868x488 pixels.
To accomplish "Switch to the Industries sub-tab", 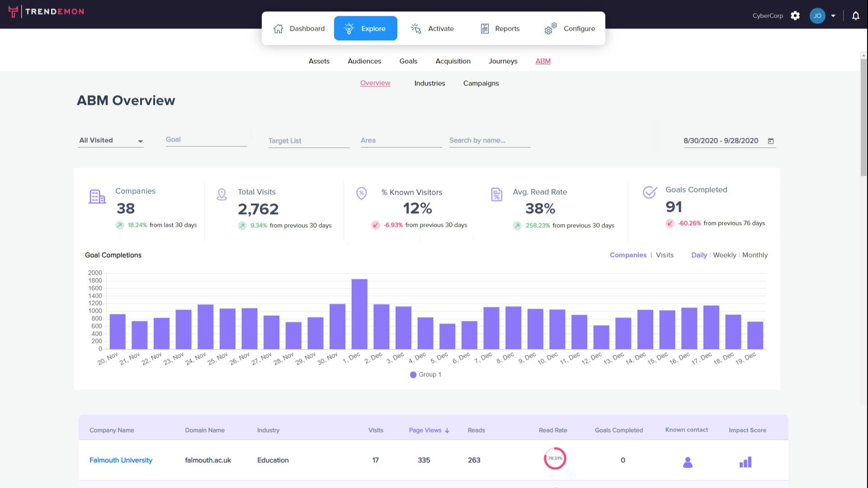I will click(429, 83).
